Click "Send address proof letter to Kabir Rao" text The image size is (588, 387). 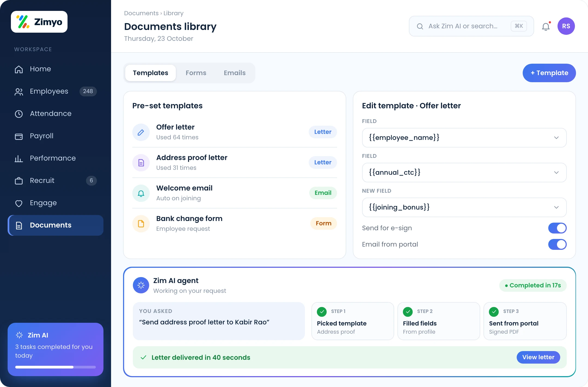coord(204,322)
